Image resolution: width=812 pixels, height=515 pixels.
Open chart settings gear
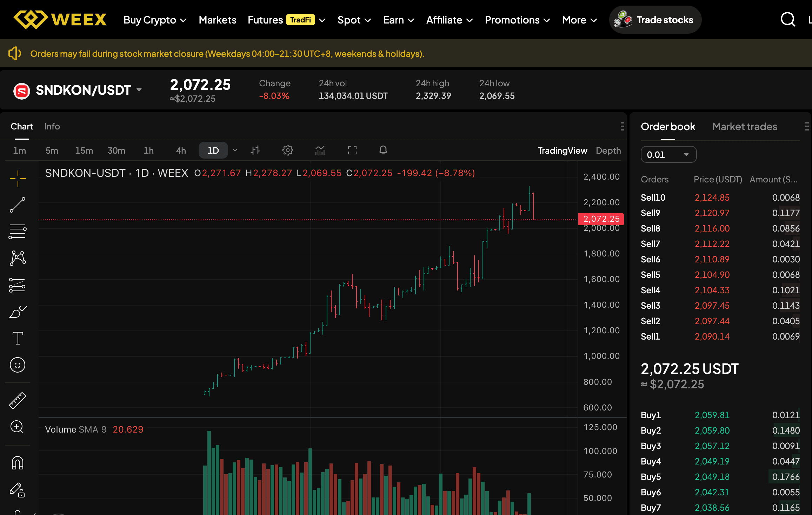(x=288, y=151)
